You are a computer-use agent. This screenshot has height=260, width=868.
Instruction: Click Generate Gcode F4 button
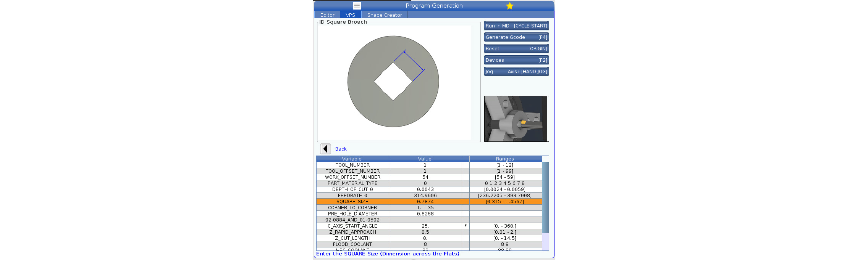[x=516, y=37]
